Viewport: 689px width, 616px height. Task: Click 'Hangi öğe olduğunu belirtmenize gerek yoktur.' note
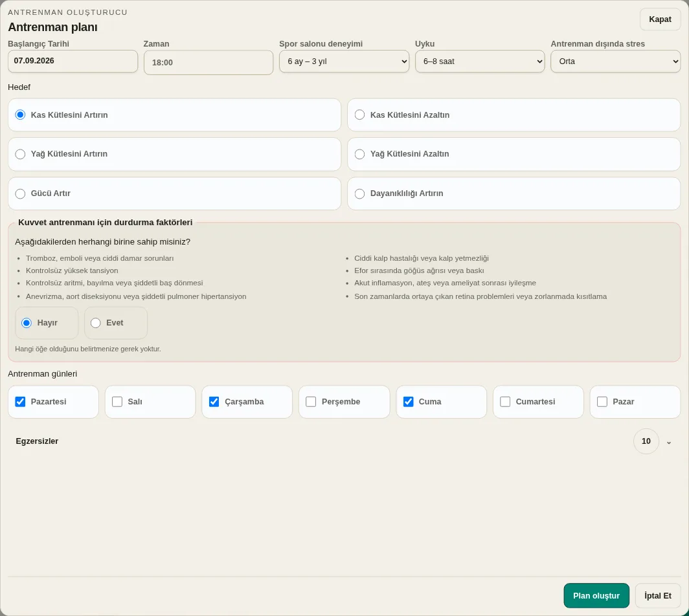click(x=88, y=349)
